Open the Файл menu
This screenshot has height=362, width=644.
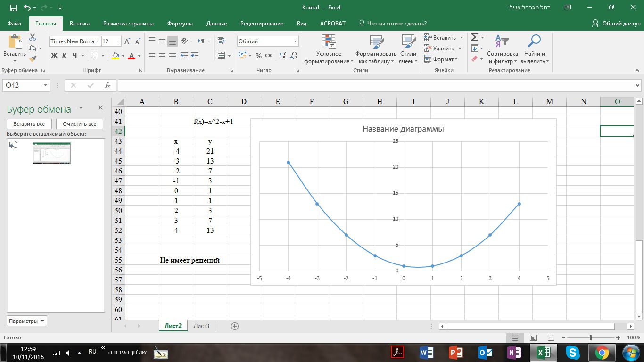[14, 24]
